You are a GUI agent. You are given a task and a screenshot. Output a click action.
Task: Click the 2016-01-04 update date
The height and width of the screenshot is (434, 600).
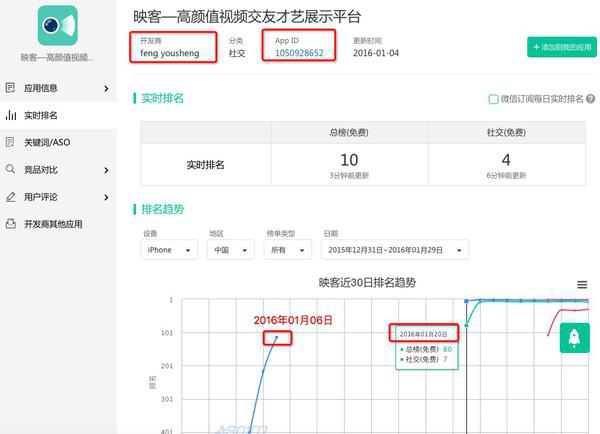click(x=376, y=53)
